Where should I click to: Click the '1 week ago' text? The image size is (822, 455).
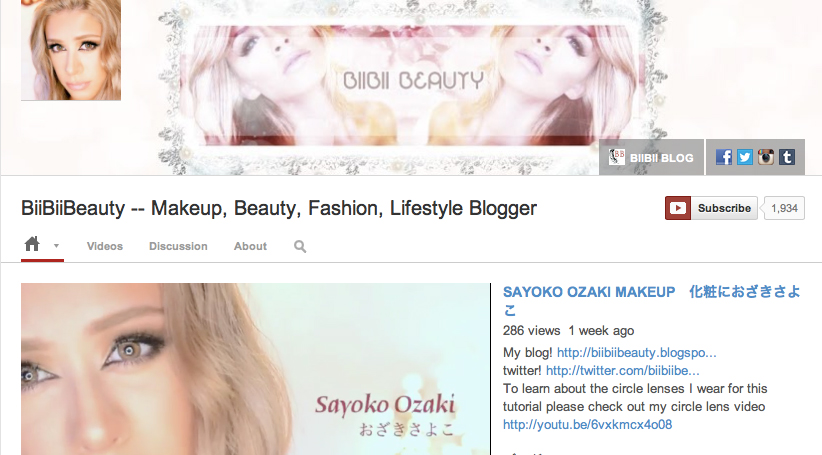pos(601,331)
